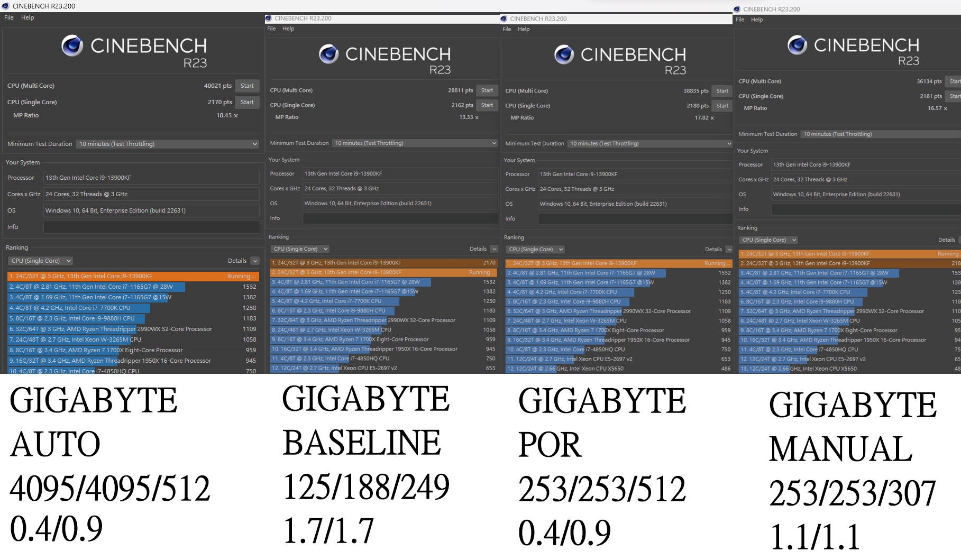The width and height of the screenshot is (961, 560).
Task: Click the Processor field in the AUTO window
Action: point(151,178)
